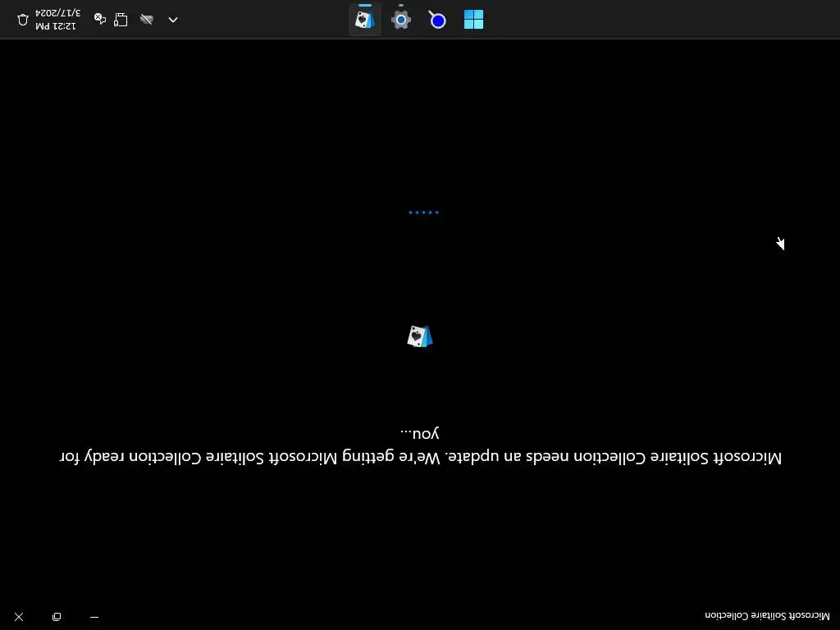The image size is (840, 630).
Task: Open the network status tray icon
Action: [146, 20]
